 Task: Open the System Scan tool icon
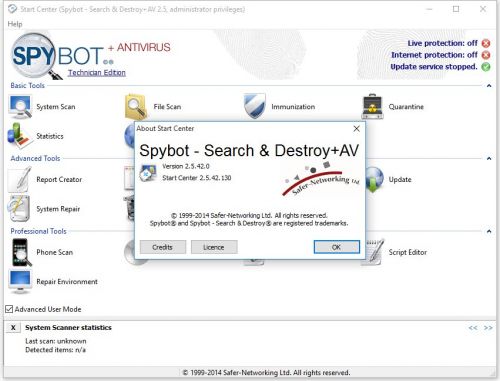pos(20,107)
